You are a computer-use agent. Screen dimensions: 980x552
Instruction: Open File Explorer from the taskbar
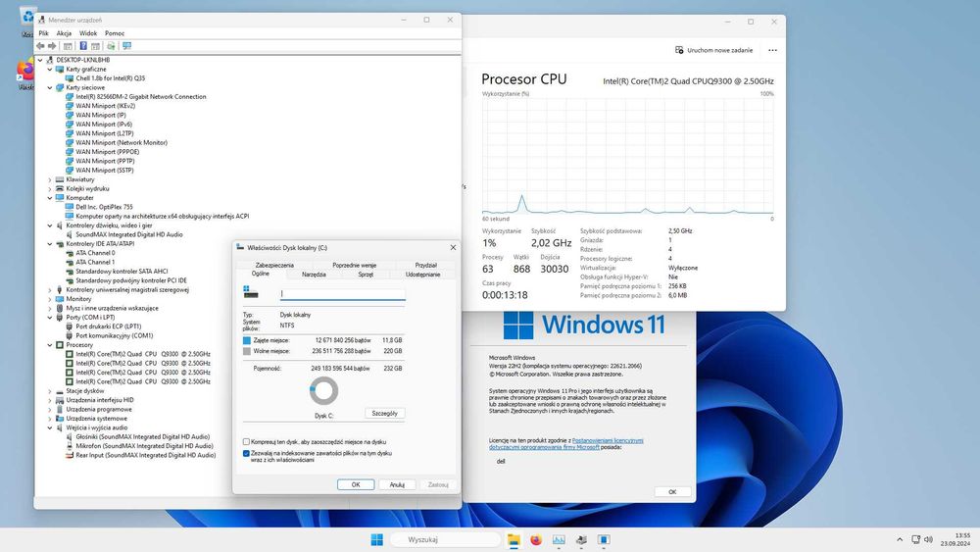click(x=514, y=539)
